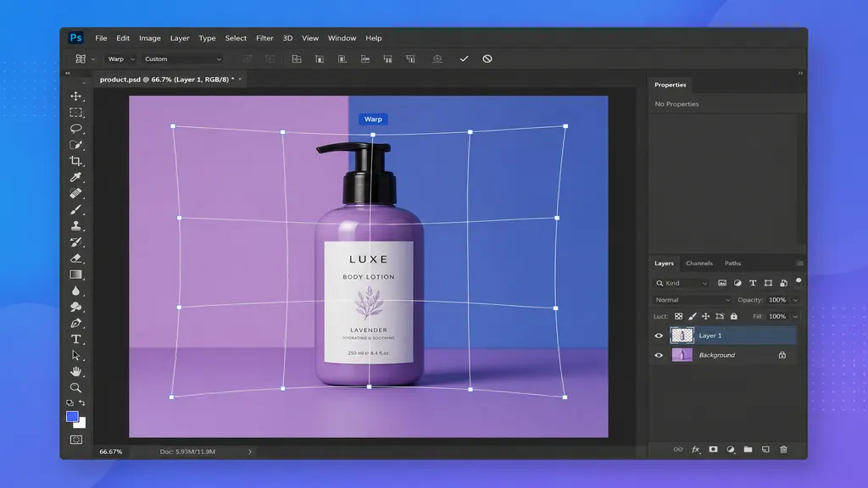Select the Move tool
This screenshot has width=868, height=488.
coord(75,97)
